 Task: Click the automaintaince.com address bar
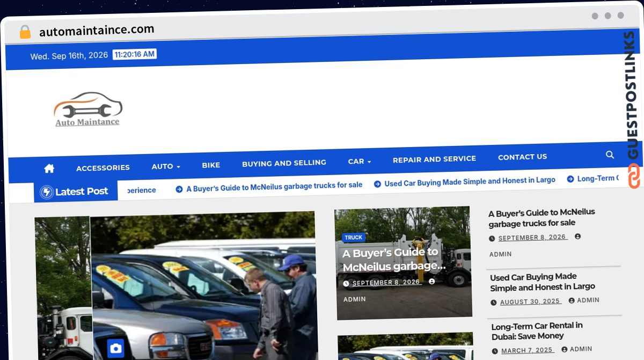click(97, 30)
